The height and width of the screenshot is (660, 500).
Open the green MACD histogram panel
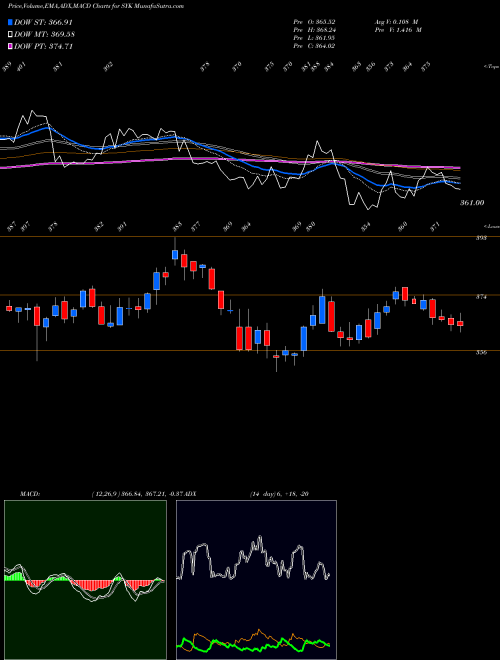click(85, 580)
